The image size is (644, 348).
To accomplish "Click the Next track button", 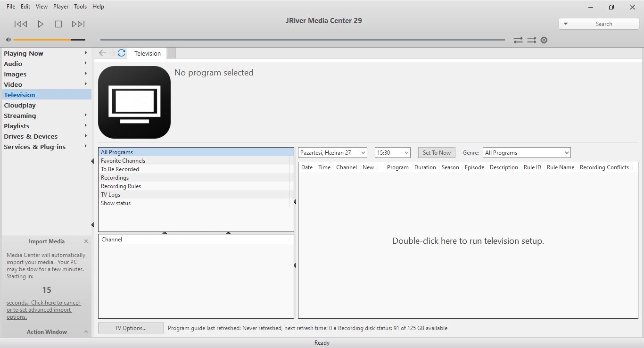I will point(78,24).
